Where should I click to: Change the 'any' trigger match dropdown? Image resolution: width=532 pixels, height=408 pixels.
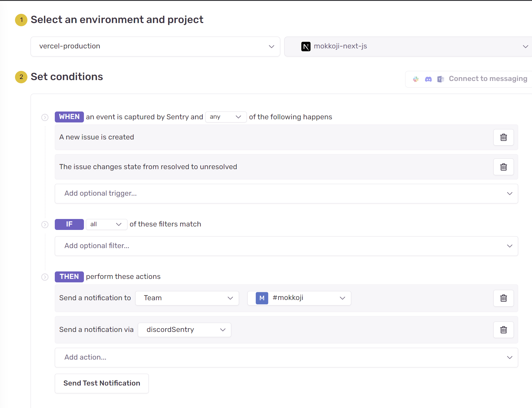[x=226, y=117]
